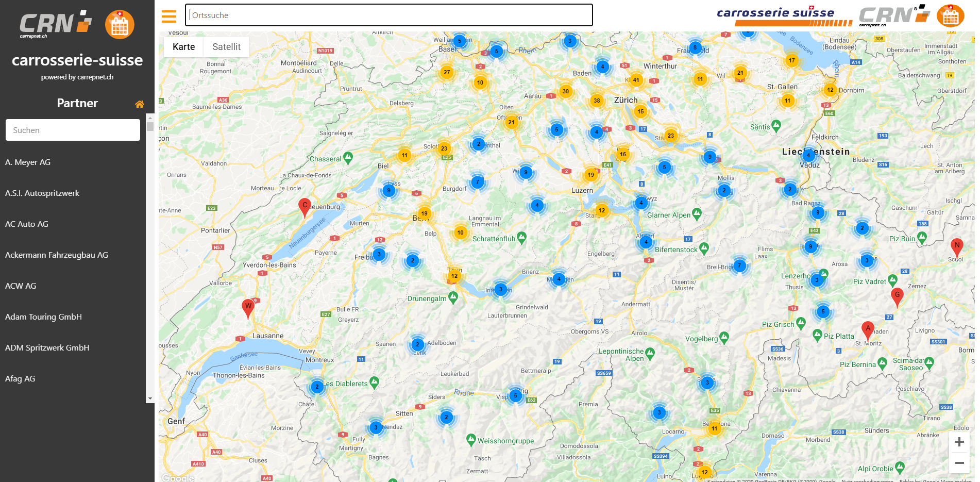Click the carrosserie suisse logo

pyautogui.click(x=784, y=16)
